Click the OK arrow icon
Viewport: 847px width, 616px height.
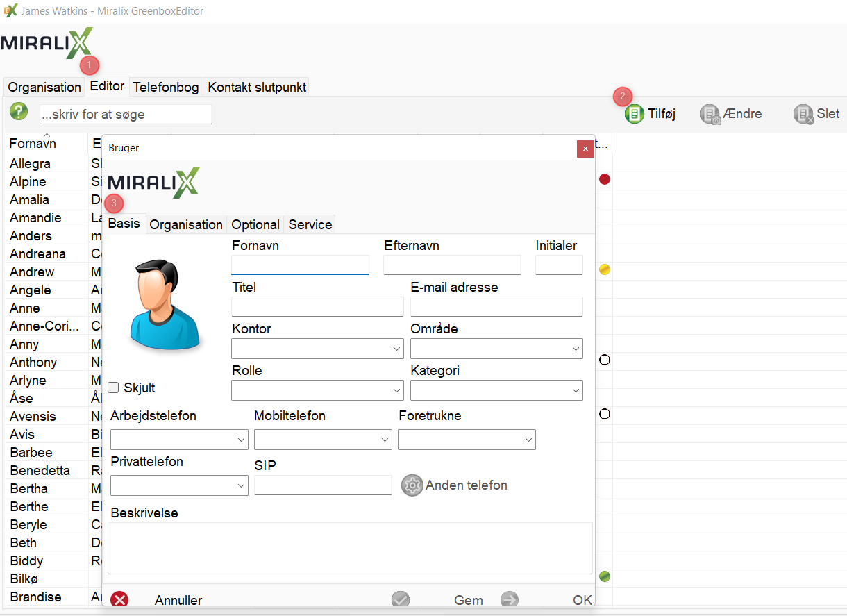(510, 600)
